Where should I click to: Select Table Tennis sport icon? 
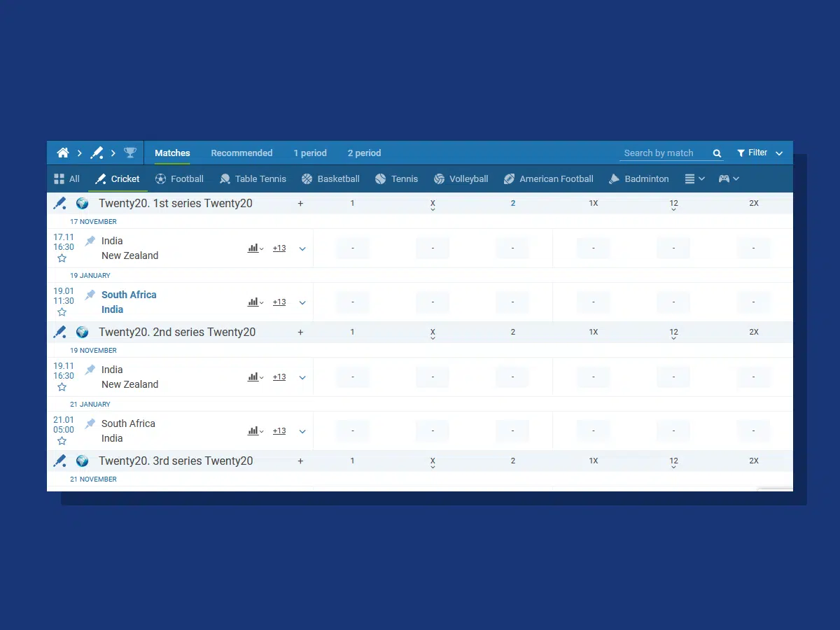225,179
